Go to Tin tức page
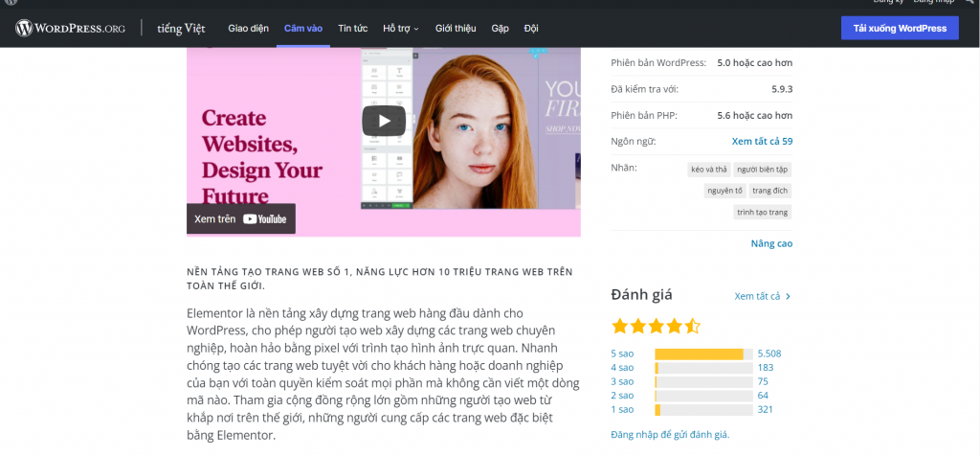The width and height of the screenshot is (980, 456). point(352,28)
